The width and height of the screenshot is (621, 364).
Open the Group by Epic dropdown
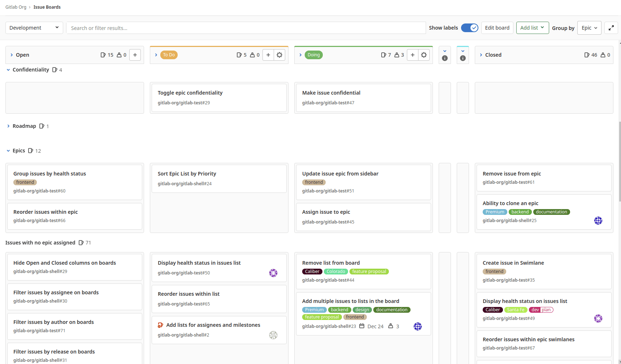[x=589, y=28]
